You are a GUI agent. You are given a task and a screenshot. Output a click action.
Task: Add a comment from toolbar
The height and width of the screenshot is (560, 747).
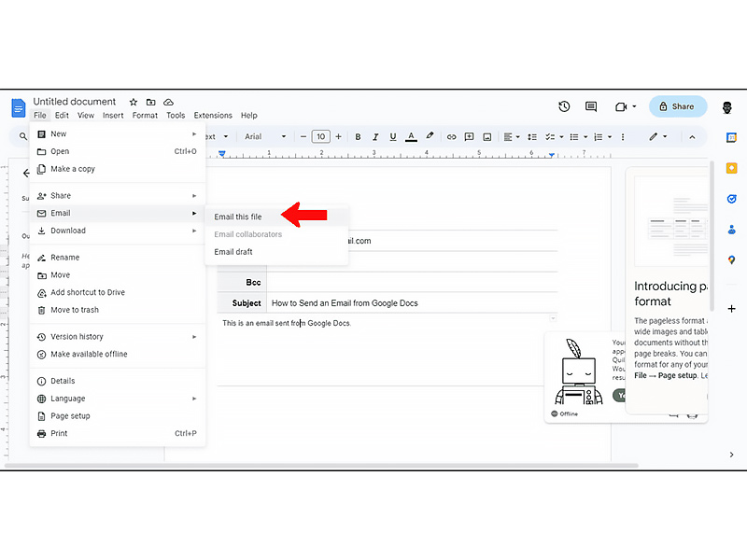[470, 136]
